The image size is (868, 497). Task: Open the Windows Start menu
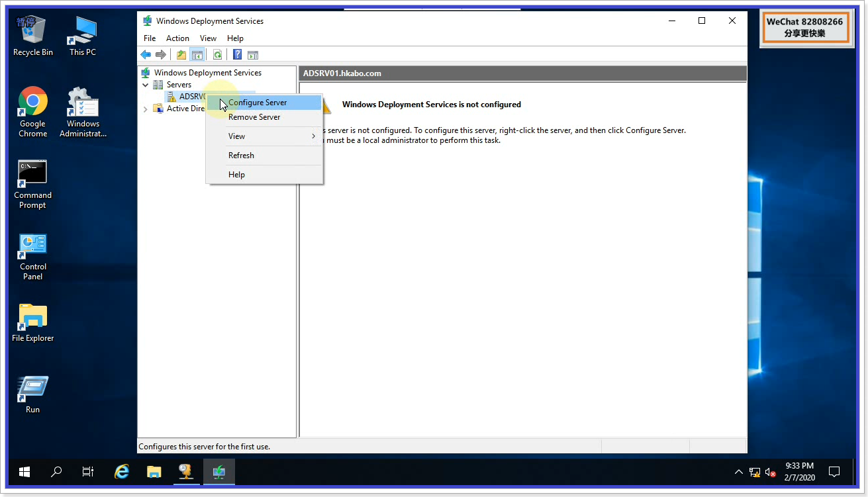[24, 472]
